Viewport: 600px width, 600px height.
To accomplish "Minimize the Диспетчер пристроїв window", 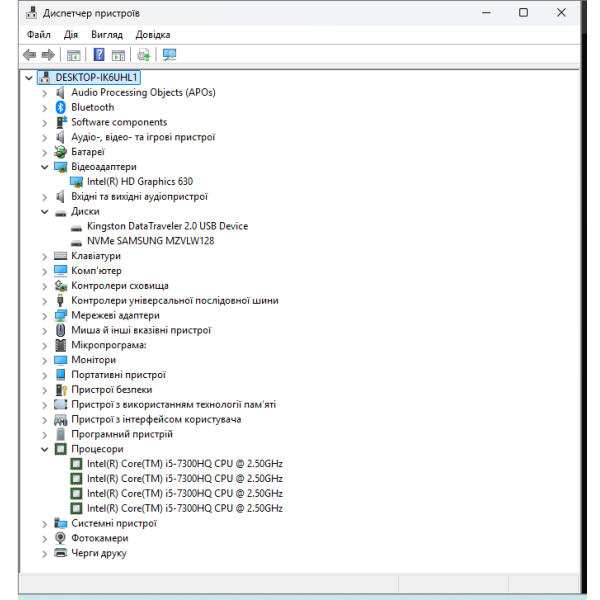I will [486, 13].
